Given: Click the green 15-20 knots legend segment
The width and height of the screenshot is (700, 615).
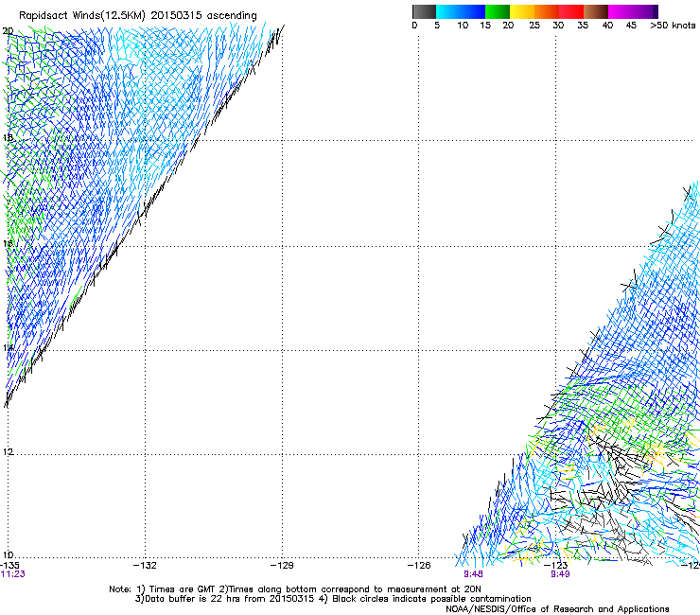Looking at the screenshot, I should click(x=498, y=11).
